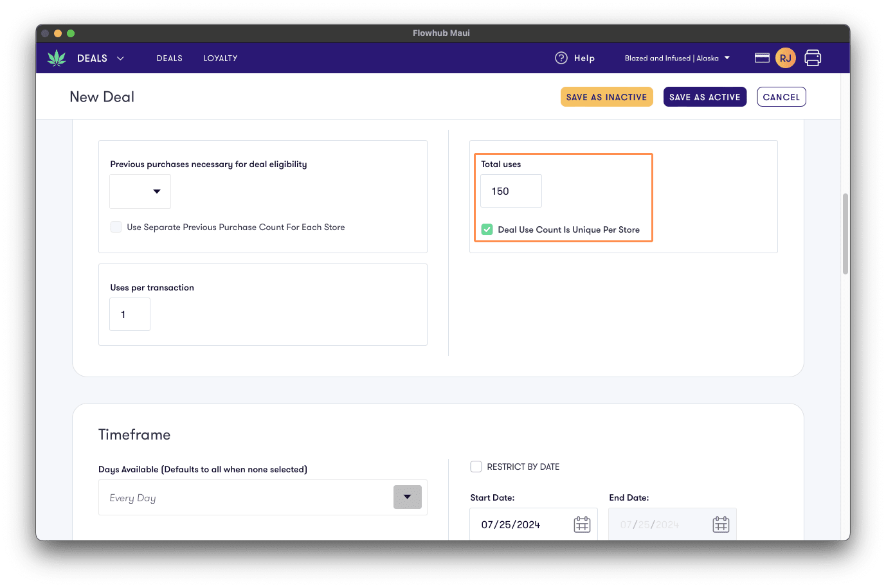Open the End Date calendar picker icon

721,524
